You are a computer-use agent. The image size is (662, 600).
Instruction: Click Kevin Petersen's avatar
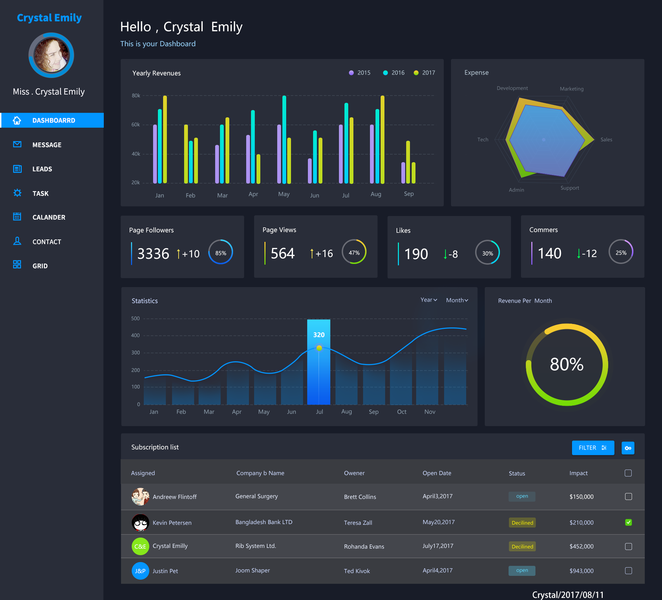pos(140,522)
